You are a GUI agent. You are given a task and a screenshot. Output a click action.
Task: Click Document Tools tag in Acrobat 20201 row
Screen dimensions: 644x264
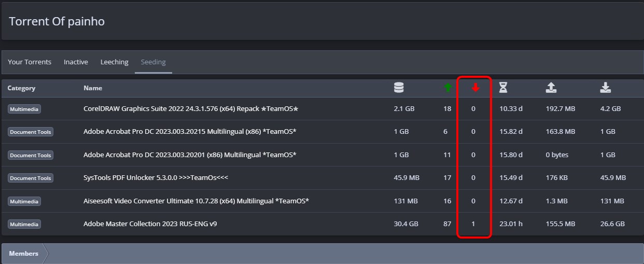31,155
